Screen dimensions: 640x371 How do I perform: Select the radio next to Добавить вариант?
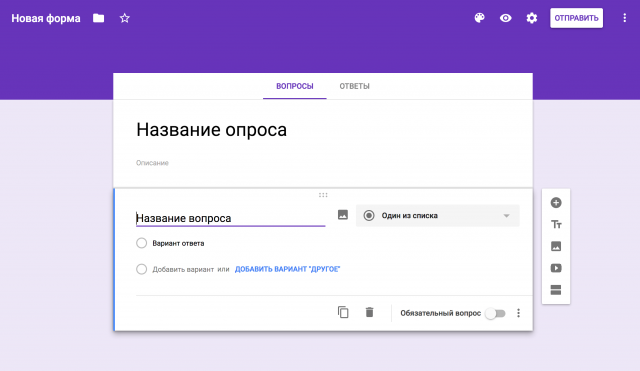point(142,269)
